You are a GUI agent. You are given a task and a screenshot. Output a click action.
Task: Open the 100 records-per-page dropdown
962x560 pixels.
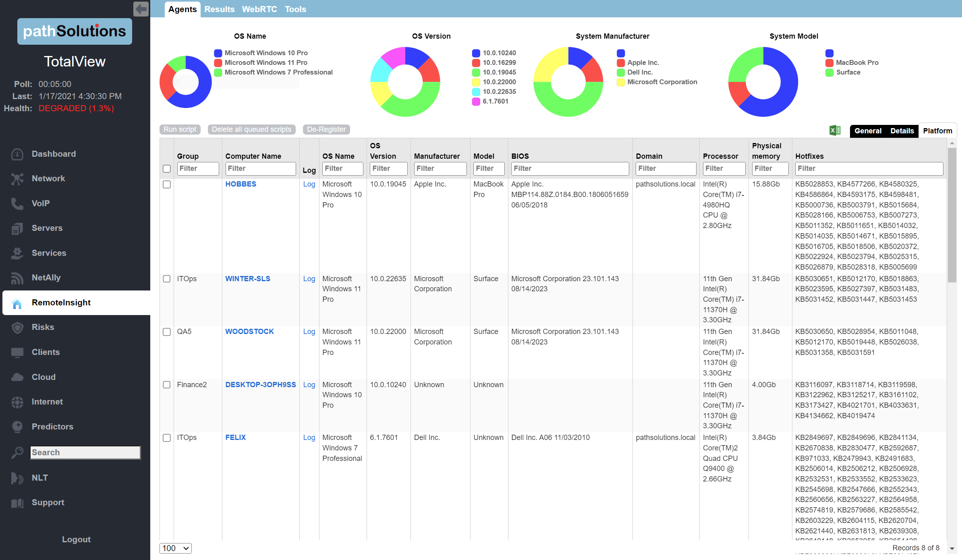176,548
